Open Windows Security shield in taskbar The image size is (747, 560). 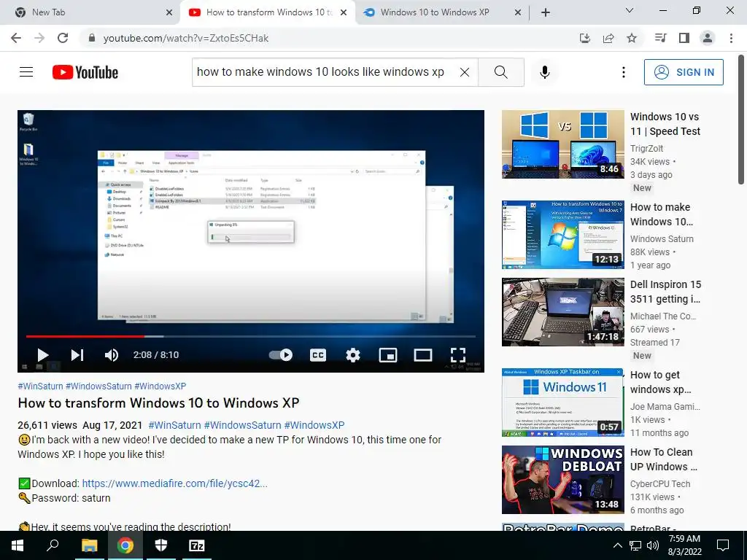pos(161,545)
